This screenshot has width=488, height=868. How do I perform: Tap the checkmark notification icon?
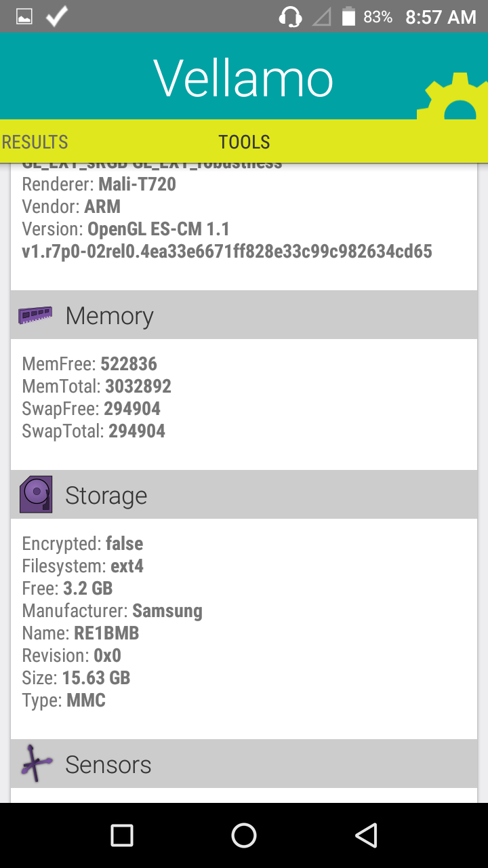pyautogui.click(x=57, y=17)
